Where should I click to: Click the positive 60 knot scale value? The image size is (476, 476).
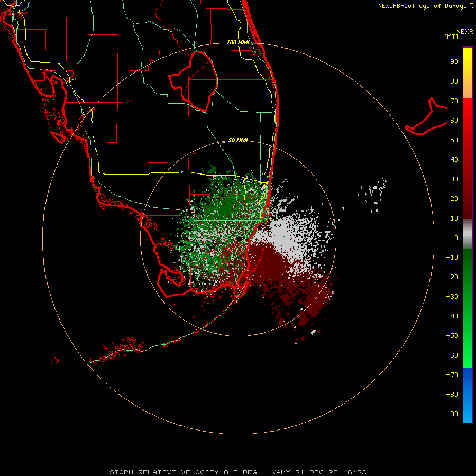(454, 120)
